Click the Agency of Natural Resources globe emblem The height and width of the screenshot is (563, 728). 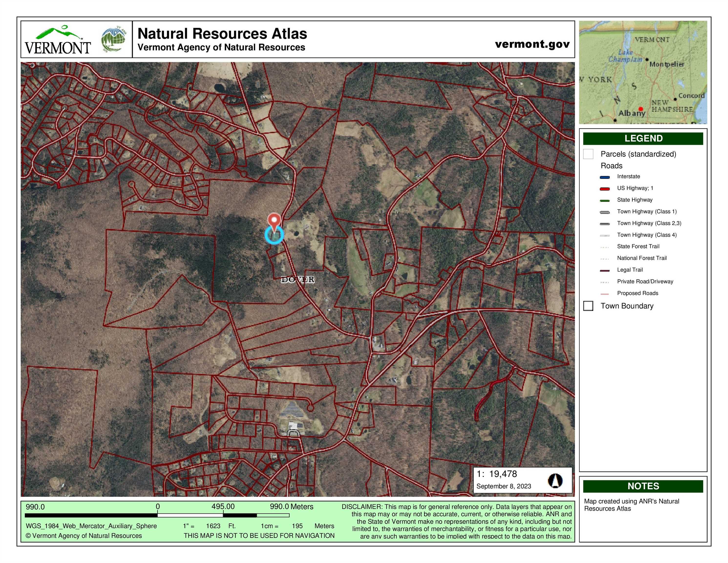[x=114, y=40]
